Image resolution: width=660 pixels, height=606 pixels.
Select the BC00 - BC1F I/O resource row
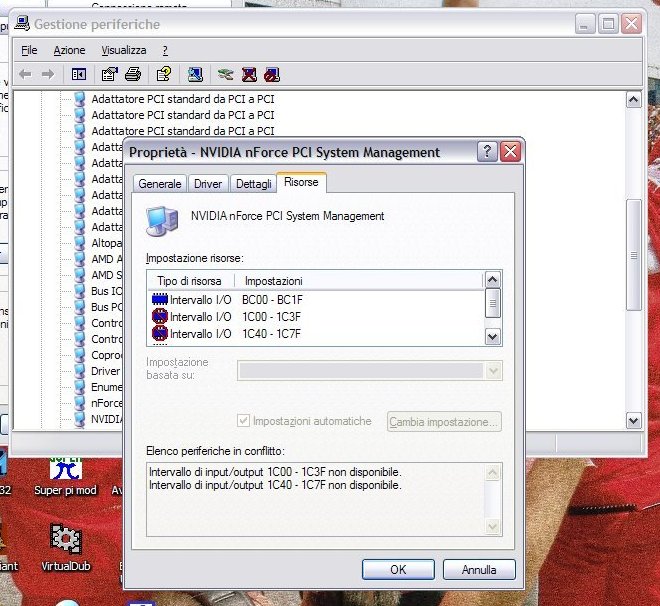(x=316, y=300)
